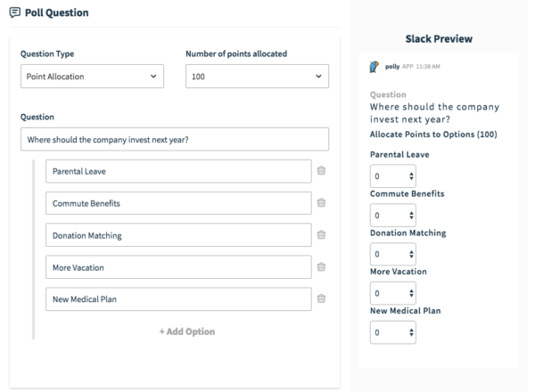Edit the Parental Leave option field
The image size is (535, 392).
[x=178, y=171]
